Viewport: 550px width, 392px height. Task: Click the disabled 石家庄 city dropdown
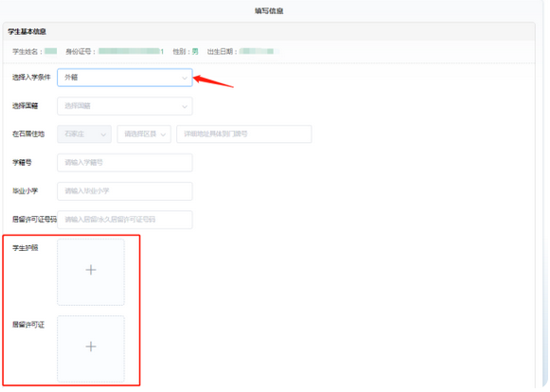(84, 134)
